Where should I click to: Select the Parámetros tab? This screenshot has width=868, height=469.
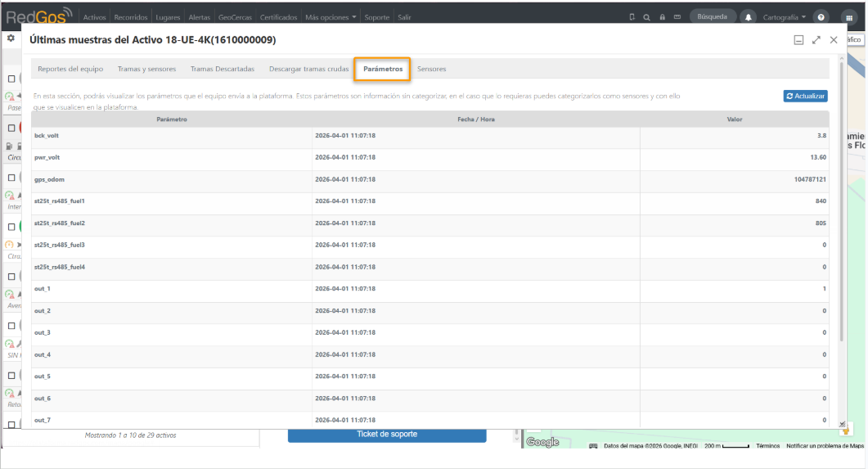(x=383, y=69)
